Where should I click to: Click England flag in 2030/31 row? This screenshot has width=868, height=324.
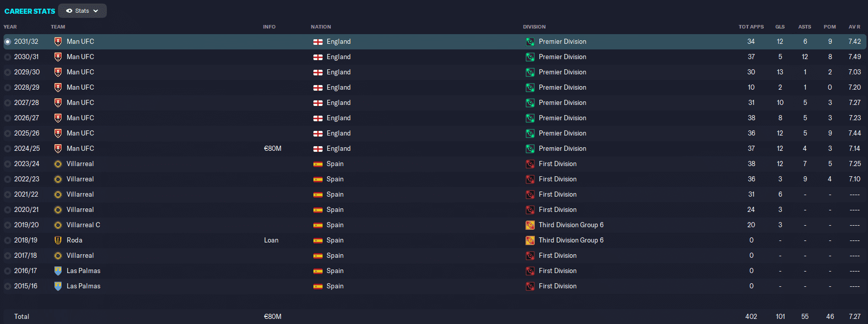coord(318,57)
